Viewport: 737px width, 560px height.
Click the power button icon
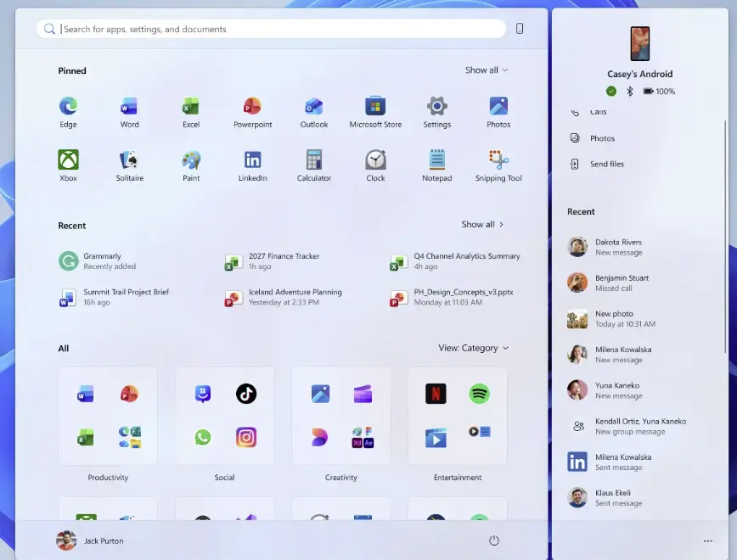pyautogui.click(x=494, y=540)
